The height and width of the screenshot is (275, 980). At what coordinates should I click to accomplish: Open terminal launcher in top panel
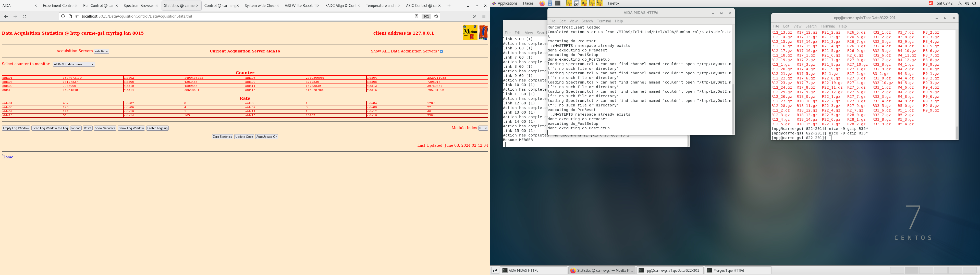pos(558,3)
